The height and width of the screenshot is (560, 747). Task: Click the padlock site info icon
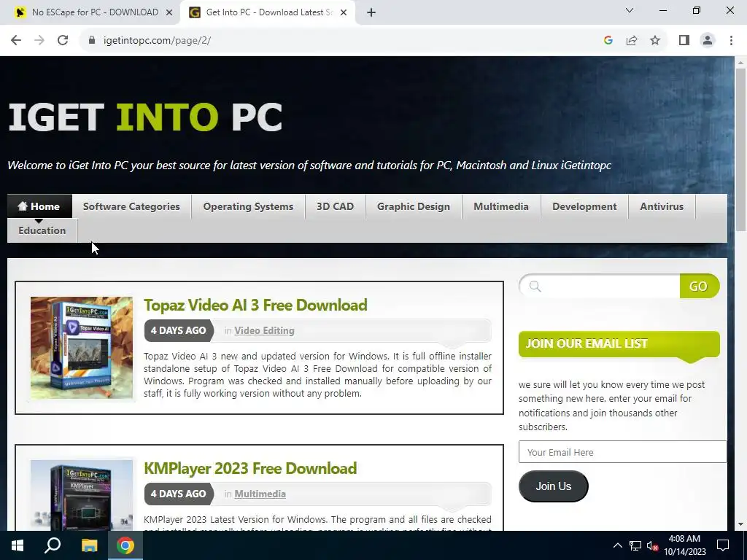92,41
